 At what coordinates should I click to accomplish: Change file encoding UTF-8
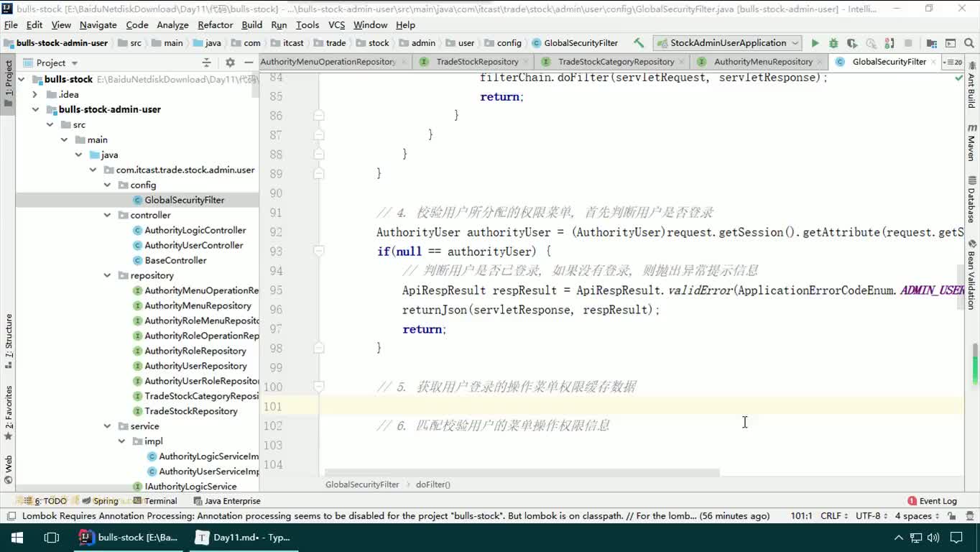pos(872,516)
